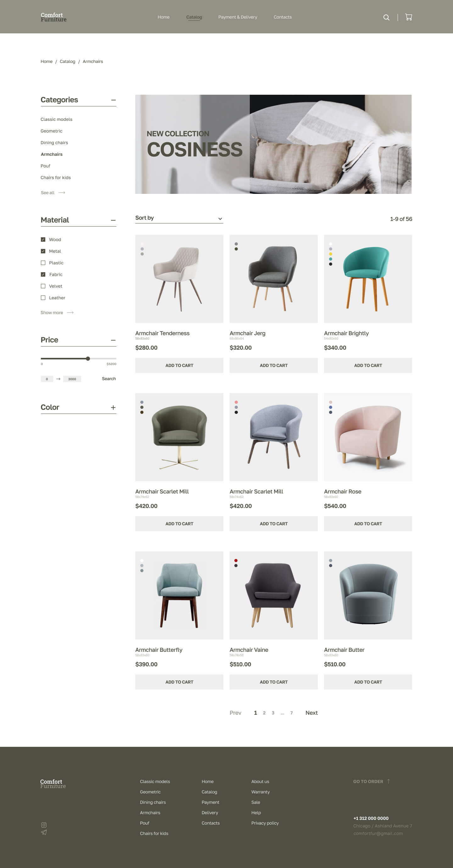Open the Sort by dropdown
This screenshot has width=453, height=868.
click(x=179, y=218)
